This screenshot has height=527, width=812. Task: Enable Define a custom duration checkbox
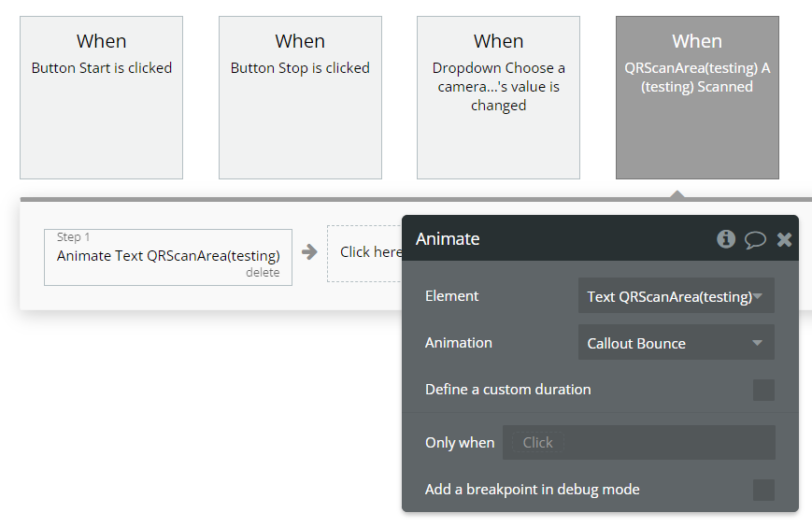click(763, 390)
